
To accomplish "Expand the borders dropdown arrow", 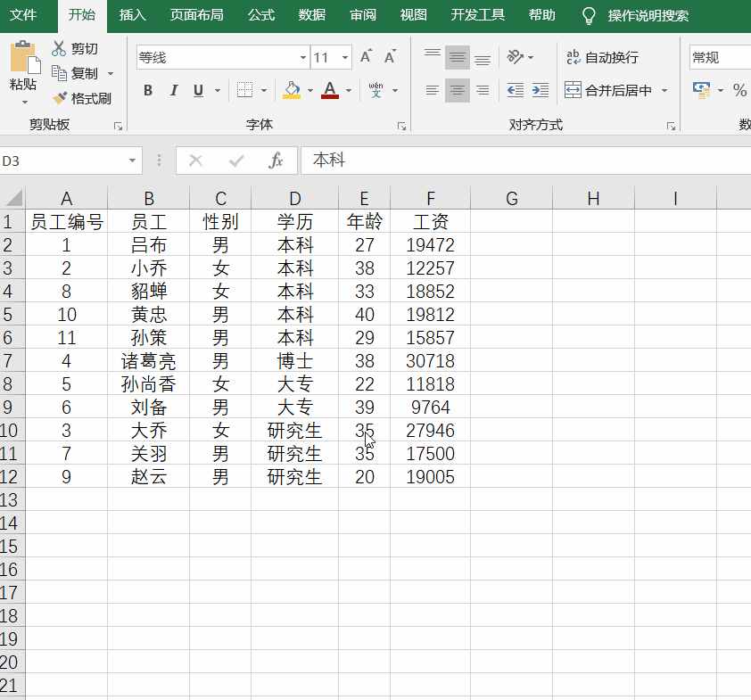I will coord(263,90).
